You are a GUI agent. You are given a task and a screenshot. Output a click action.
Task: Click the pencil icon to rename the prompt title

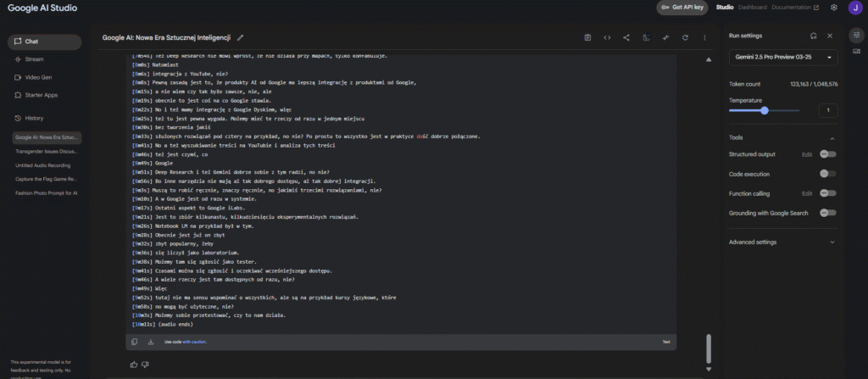point(240,37)
